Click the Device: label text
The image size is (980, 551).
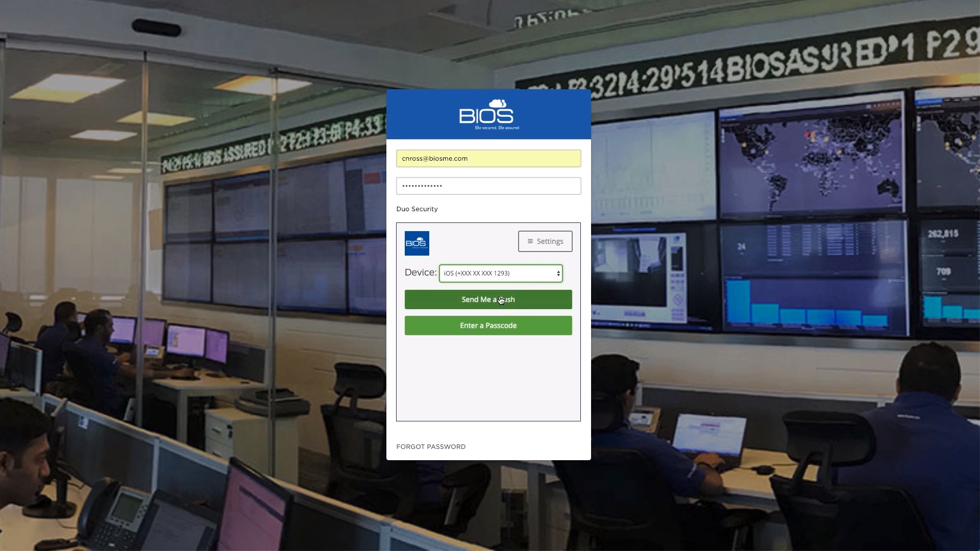[x=421, y=272]
